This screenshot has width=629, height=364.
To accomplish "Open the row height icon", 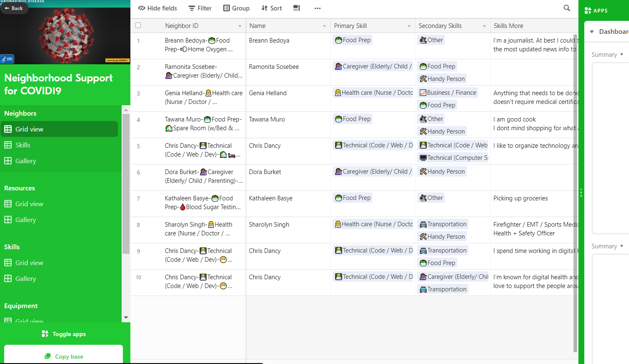I will coord(297,8).
